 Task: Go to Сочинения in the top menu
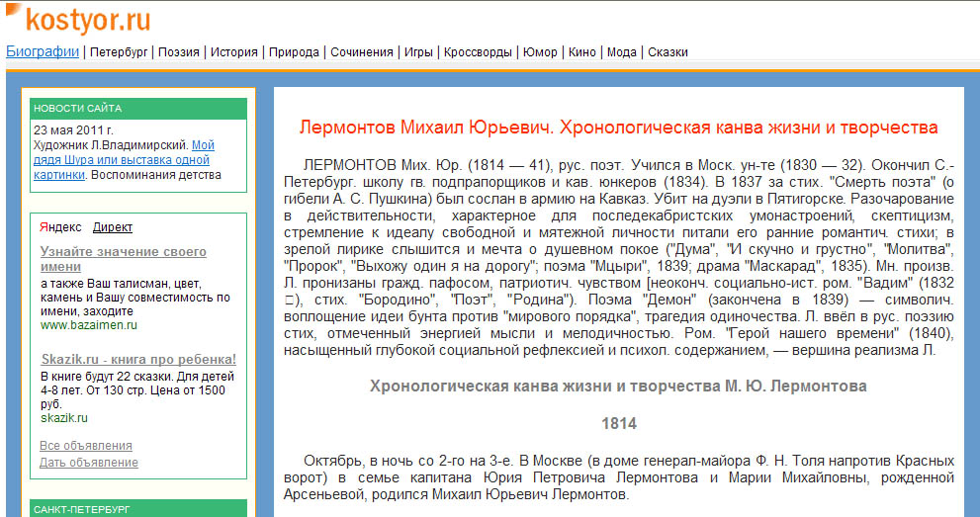(x=361, y=52)
